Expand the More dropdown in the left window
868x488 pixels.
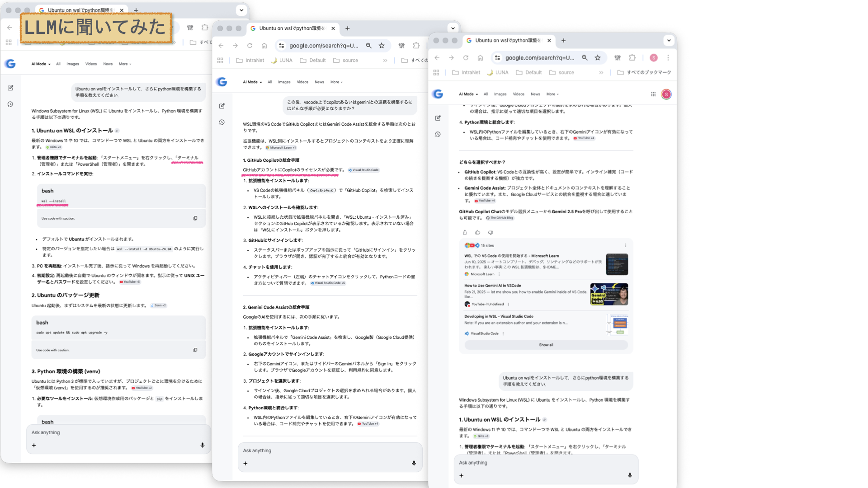125,64
